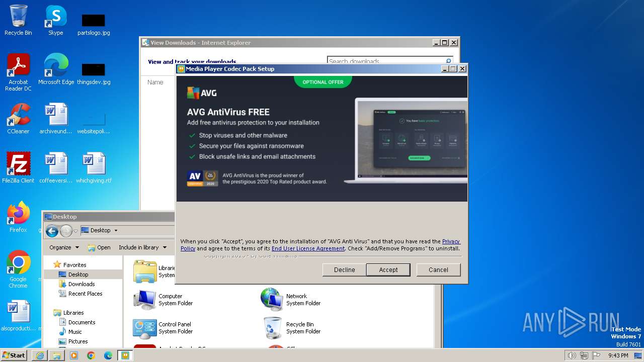644x362 pixels.
Task: Click Chrome icon in taskbar
Action: [x=91, y=355]
